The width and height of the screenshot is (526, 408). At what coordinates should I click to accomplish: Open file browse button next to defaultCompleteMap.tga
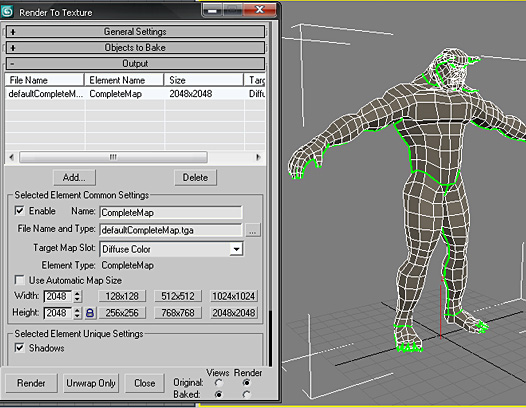(x=253, y=231)
